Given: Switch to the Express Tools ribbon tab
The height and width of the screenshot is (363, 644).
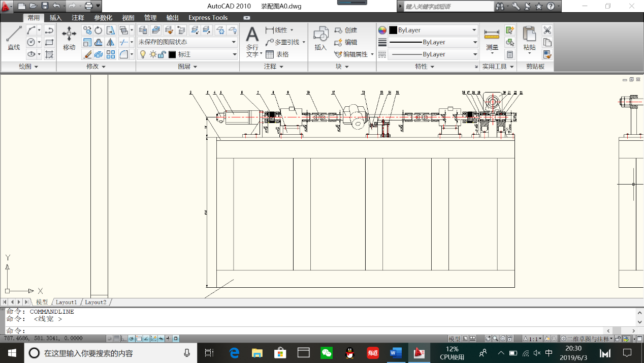Looking at the screenshot, I should 208,18.
